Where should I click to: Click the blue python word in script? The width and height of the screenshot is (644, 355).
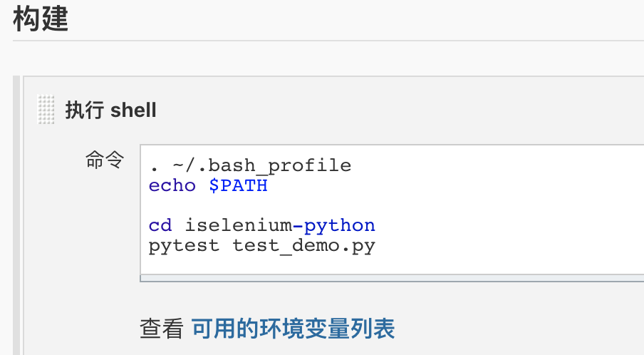339,225
